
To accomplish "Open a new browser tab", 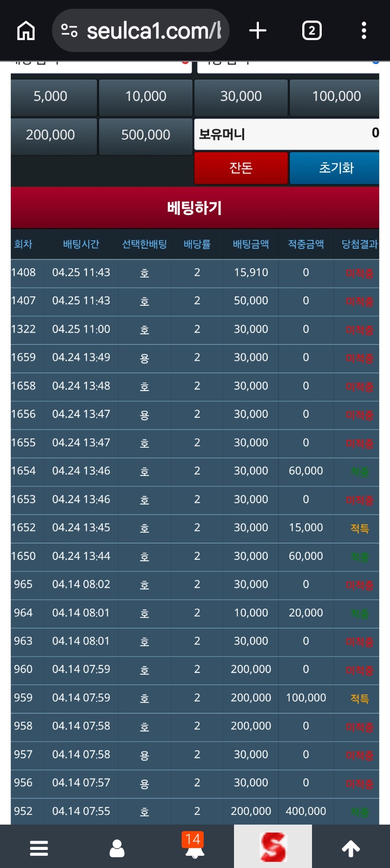I will pyautogui.click(x=257, y=31).
